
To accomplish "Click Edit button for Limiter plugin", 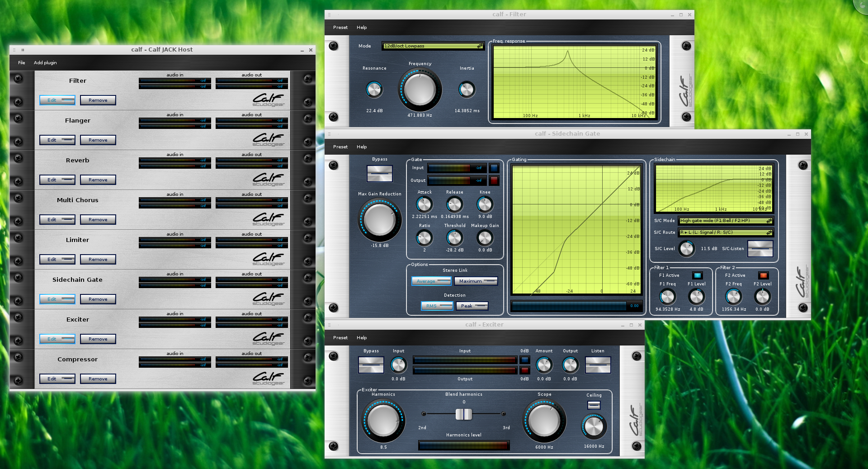I will 57,260.
